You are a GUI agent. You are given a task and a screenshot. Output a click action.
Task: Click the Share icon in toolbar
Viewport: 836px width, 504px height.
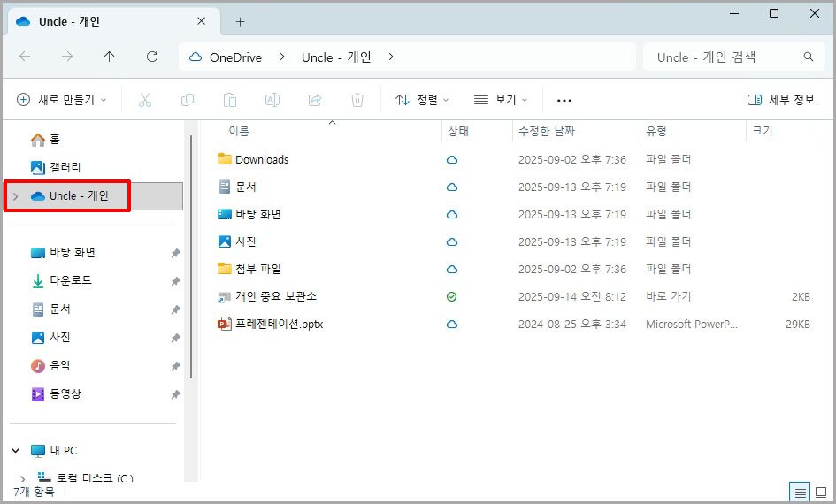pyautogui.click(x=315, y=100)
